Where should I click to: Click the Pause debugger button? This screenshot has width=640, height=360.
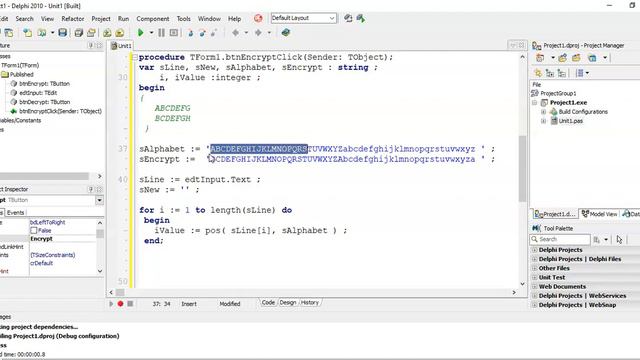[x=162, y=33]
